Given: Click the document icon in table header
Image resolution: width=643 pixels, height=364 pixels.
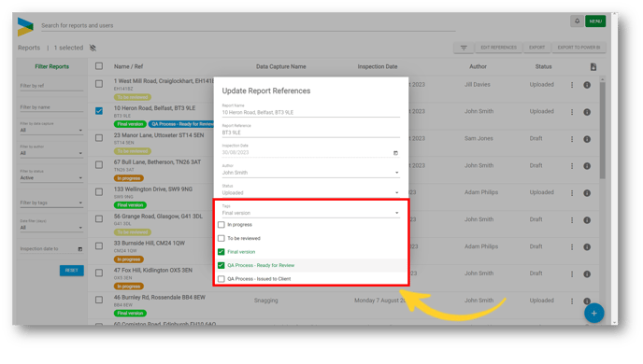Looking at the screenshot, I should pos(593,67).
